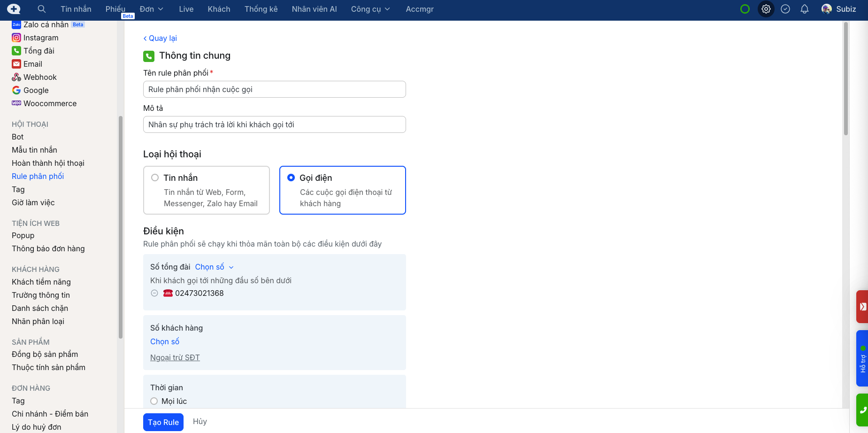The width and height of the screenshot is (868, 433).
Task: Go to Thống kê tab
Action: 261,9
